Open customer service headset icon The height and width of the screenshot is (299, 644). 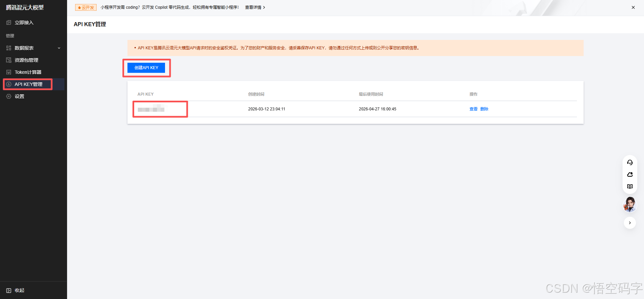pyautogui.click(x=630, y=162)
